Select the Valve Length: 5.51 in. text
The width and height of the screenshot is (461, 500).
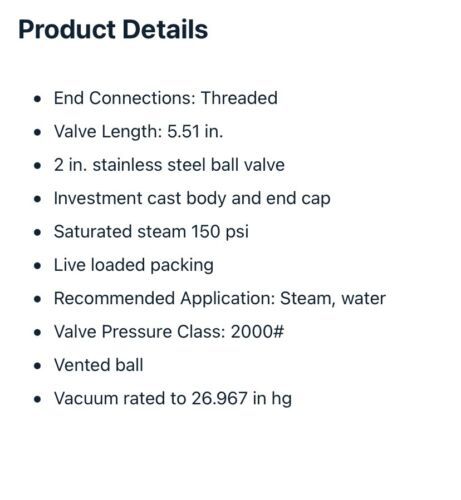138,131
